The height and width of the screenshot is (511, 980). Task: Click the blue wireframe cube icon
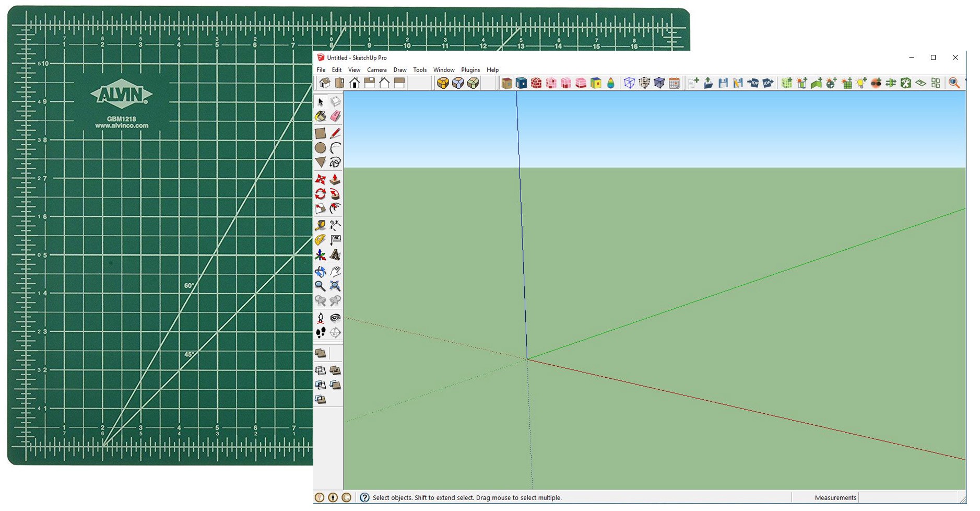click(629, 83)
